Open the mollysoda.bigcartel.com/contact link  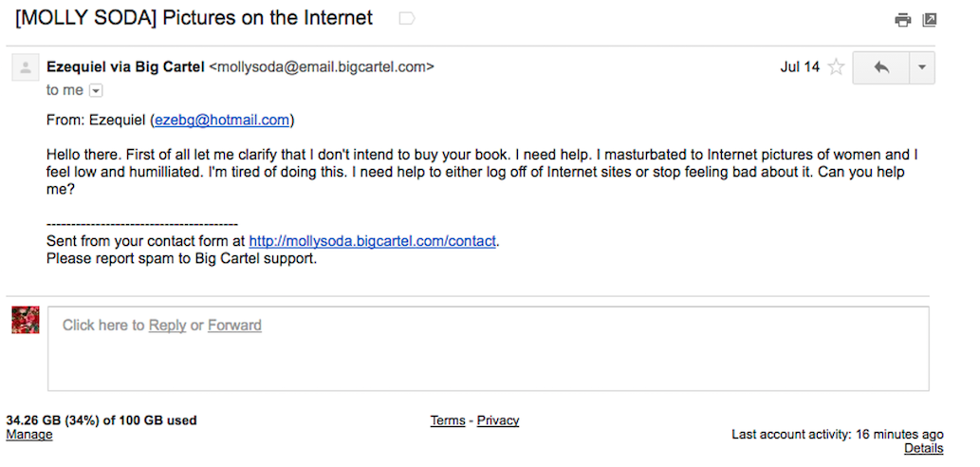[x=372, y=241]
